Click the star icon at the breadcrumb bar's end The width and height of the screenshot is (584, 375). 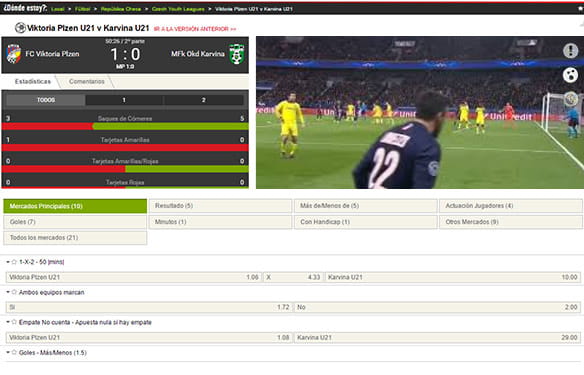(x=581, y=9)
